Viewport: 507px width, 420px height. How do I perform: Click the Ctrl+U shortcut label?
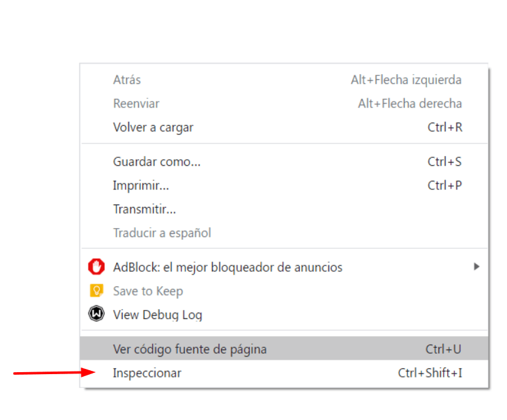(443, 349)
